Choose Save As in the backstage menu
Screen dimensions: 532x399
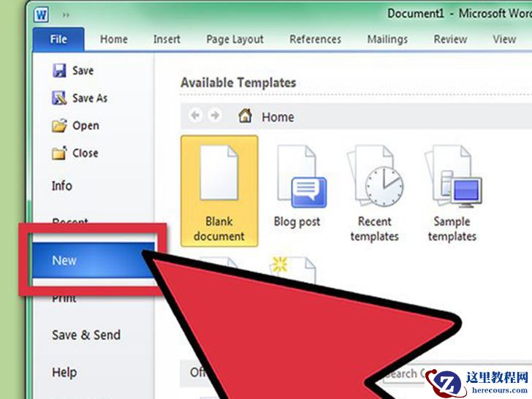point(90,98)
